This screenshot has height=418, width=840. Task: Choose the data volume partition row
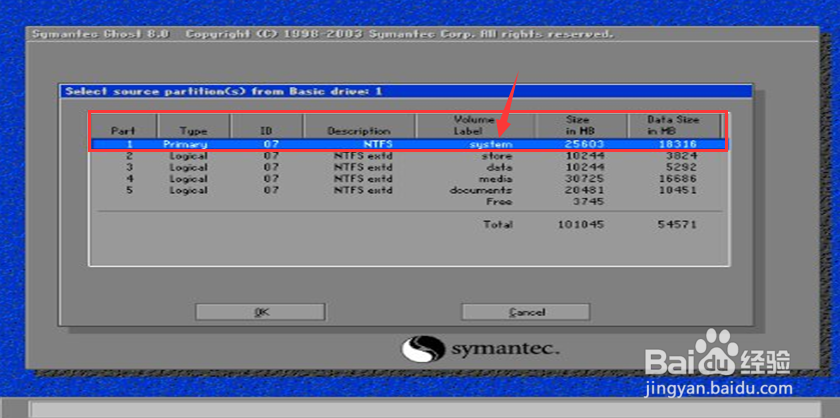click(x=407, y=167)
